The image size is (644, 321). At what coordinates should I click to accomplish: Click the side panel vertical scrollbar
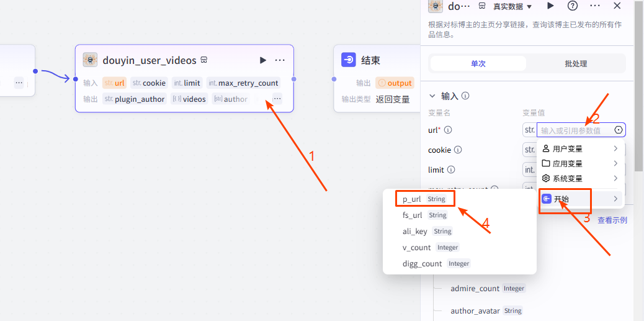(638, 86)
